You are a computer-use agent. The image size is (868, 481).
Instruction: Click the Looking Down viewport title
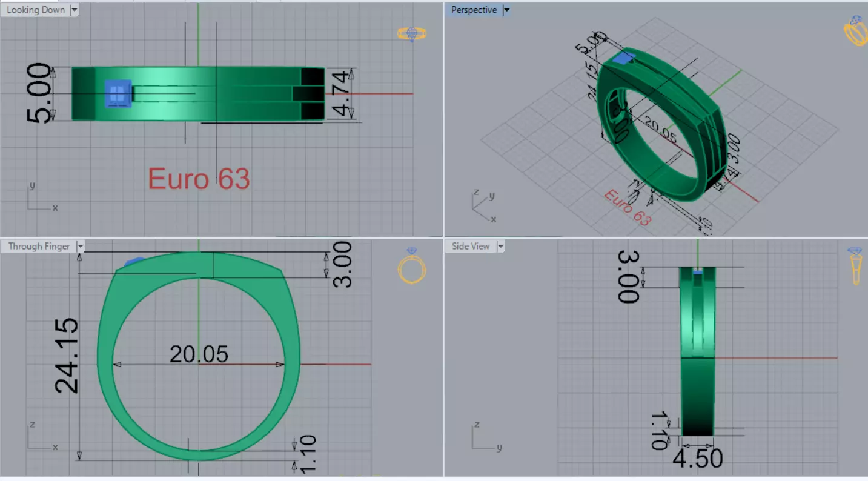pyautogui.click(x=36, y=10)
